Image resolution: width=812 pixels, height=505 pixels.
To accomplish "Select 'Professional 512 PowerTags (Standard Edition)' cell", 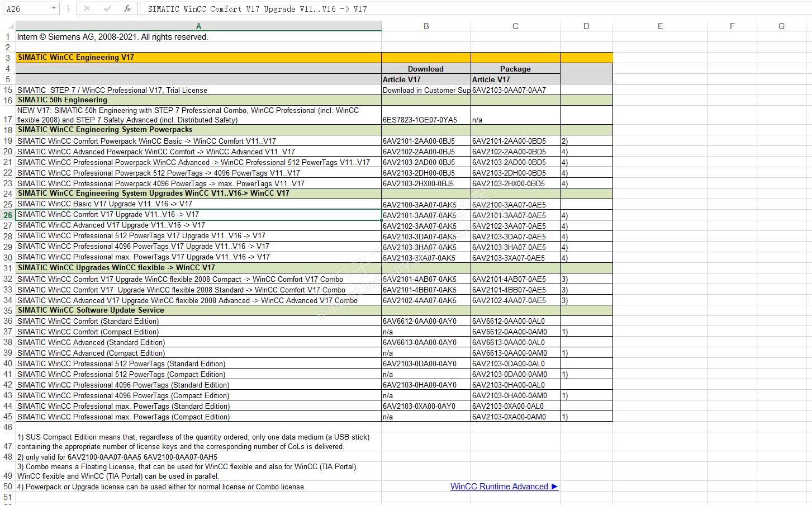I will click(198, 364).
